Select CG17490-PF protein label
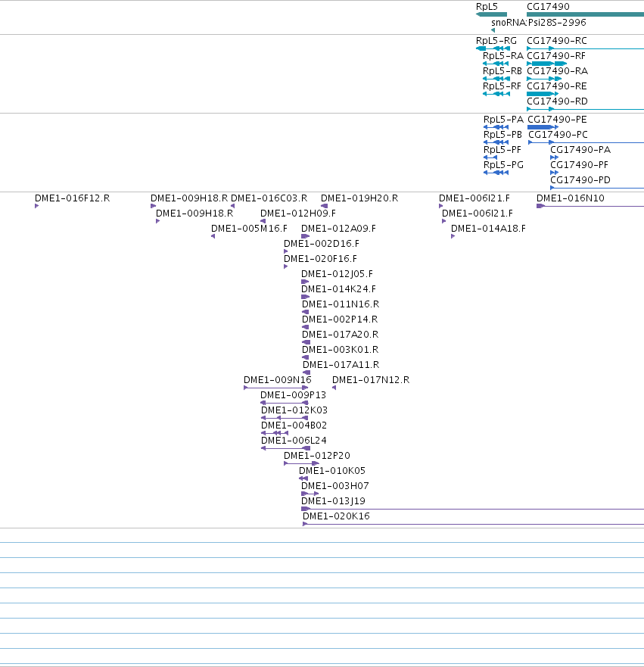The width and height of the screenshot is (644, 667). pos(580,164)
